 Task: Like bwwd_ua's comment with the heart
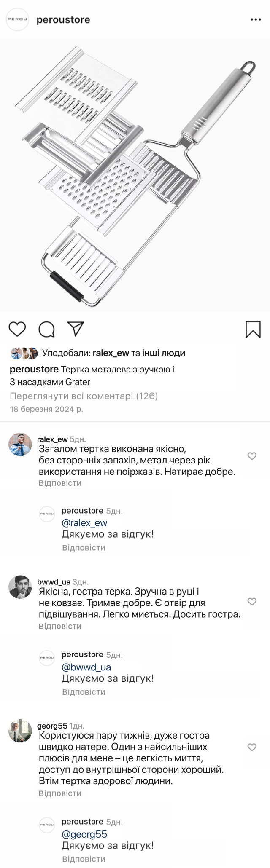(x=252, y=601)
